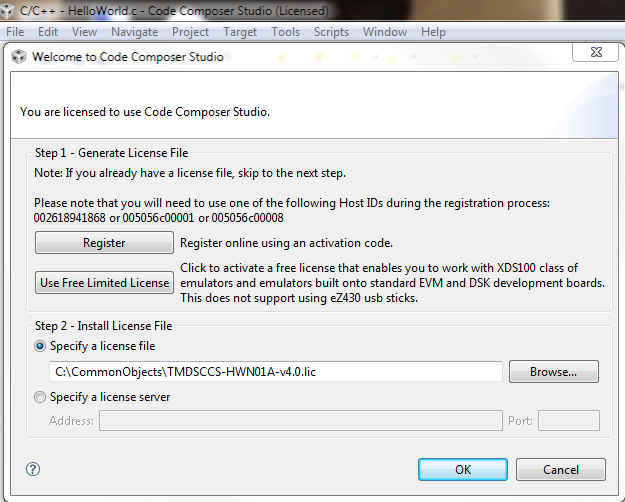Browse for a license file
Screen dimensions: 625x502
click(x=554, y=372)
